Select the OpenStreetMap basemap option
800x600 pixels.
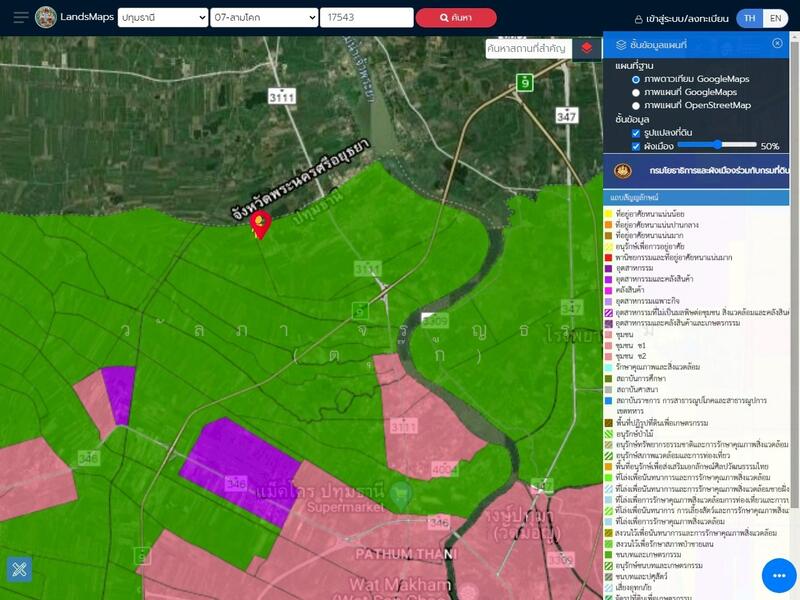(636, 105)
